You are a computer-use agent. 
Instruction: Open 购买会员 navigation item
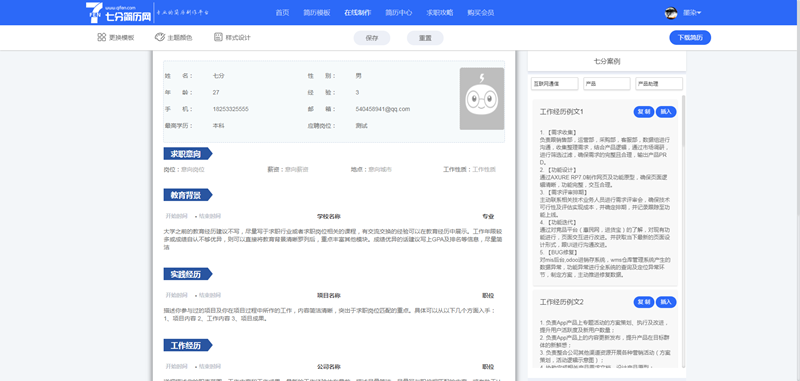(481, 13)
